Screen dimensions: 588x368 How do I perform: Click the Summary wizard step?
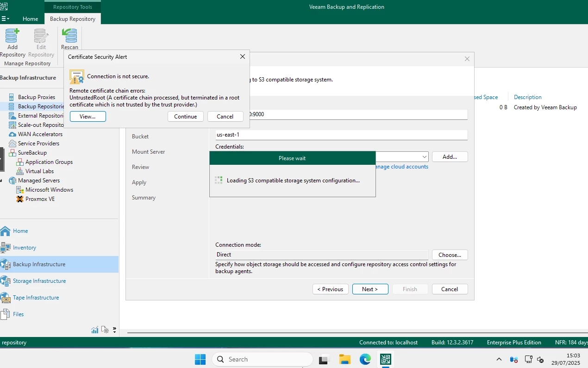tap(144, 198)
